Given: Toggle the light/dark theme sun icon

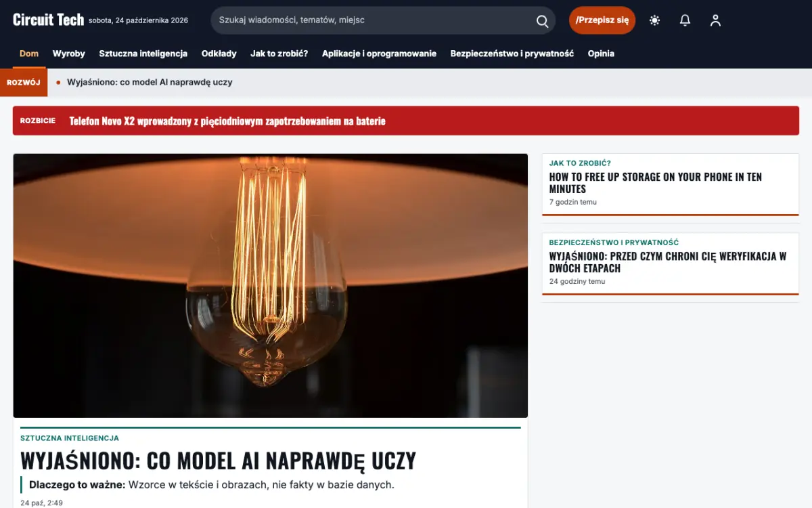Looking at the screenshot, I should 654,20.
